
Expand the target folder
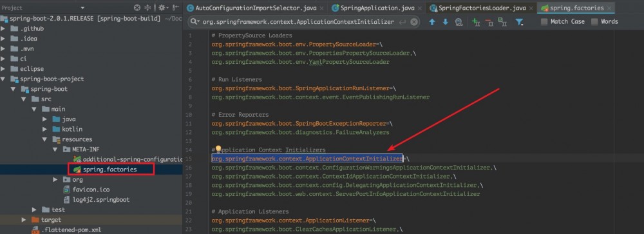point(24,220)
